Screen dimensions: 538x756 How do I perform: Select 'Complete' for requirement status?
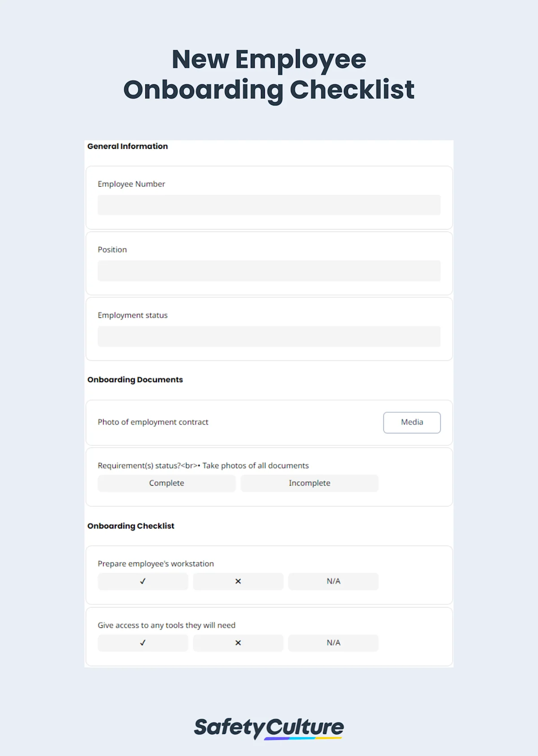point(166,483)
